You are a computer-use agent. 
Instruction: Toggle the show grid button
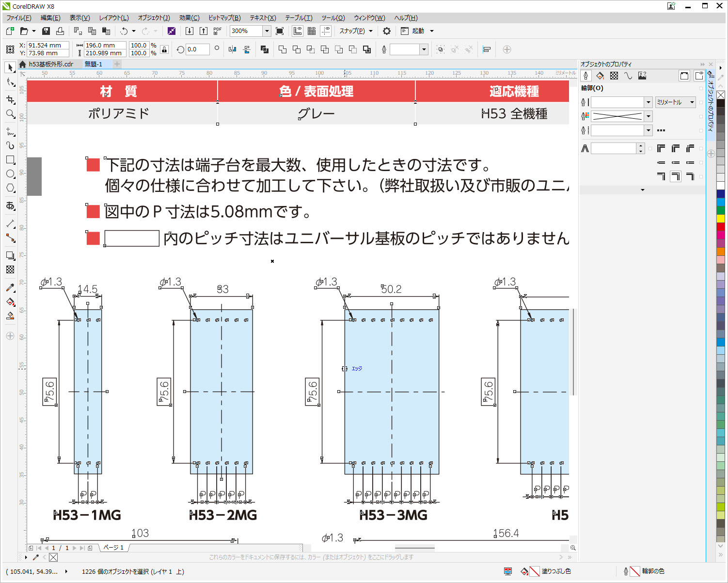312,31
